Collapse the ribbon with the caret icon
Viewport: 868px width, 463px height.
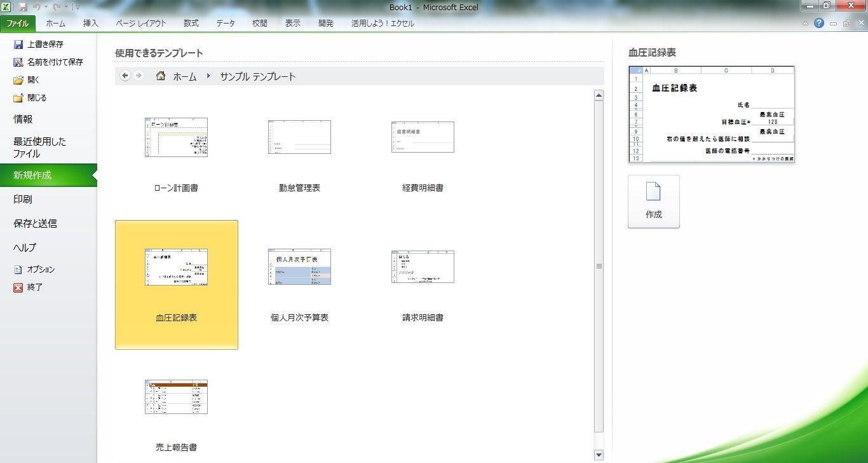pos(805,24)
